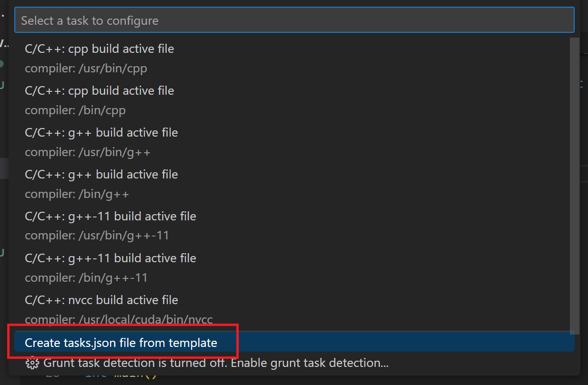
Task: Click the 'compiler: /bin/cpp' description line
Action: click(75, 110)
